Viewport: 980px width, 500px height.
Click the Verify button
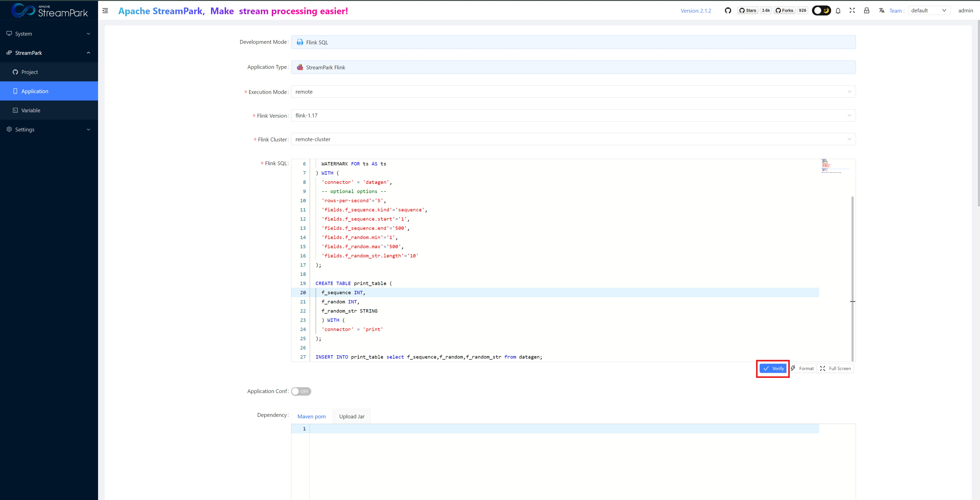[773, 368]
